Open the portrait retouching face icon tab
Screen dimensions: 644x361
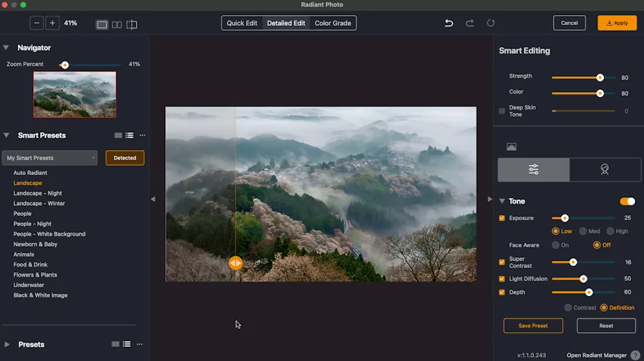point(605,169)
